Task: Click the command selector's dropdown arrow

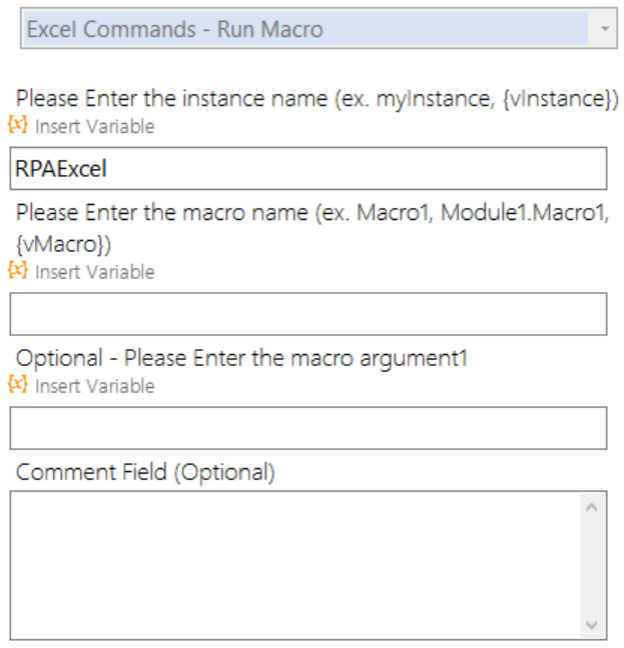Action: (603, 29)
